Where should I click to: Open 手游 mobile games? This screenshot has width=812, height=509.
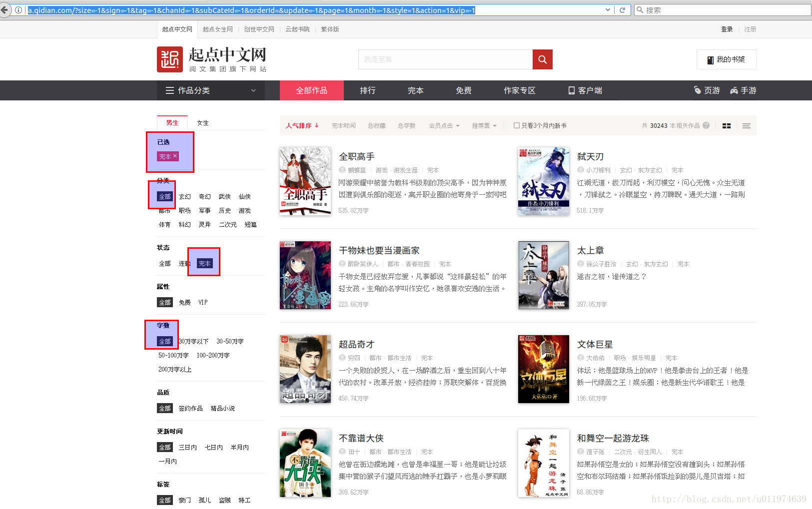click(743, 90)
